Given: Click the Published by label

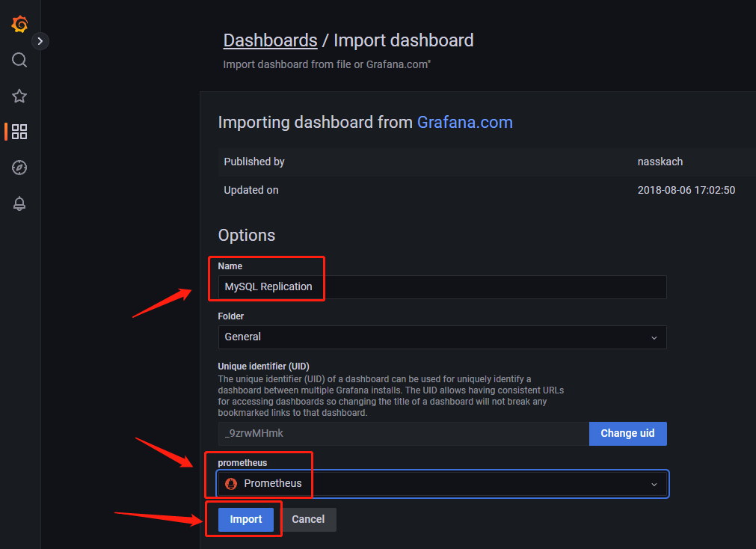Looking at the screenshot, I should tap(254, 162).
